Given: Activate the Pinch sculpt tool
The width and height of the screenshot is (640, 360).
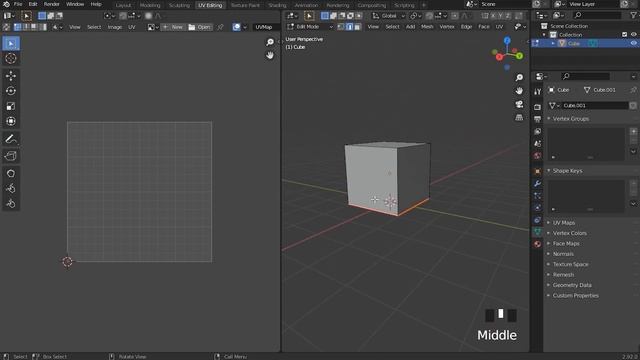Looking at the screenshot, I should 11,204.
